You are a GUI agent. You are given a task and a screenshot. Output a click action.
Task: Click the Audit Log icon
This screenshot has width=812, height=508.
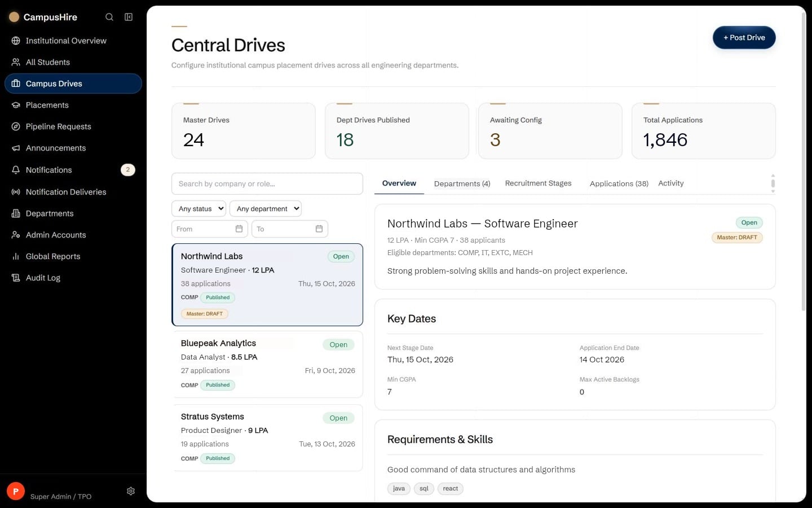tap(16, 278)
